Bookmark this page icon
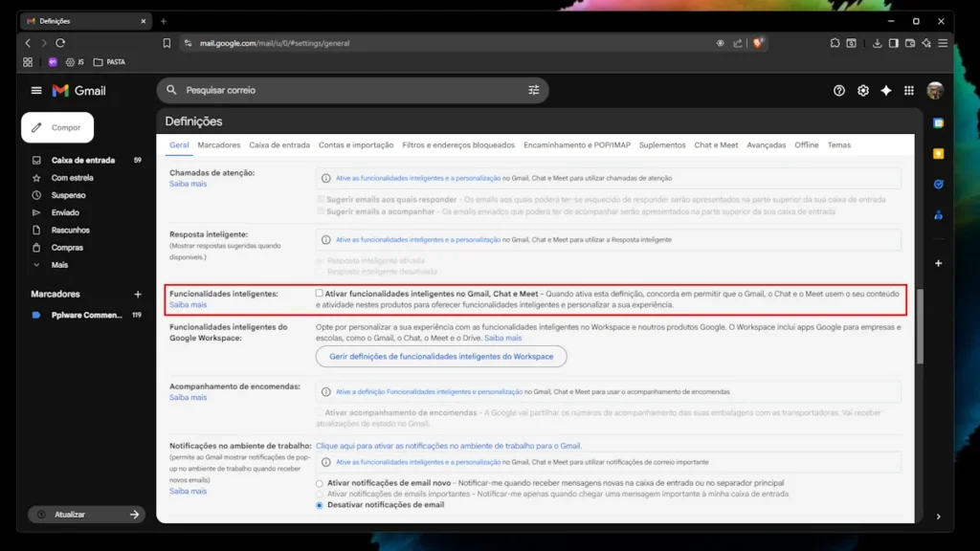The height and width of the screenshot is (551, 980). pyautogui.click(x=167, y=43)
